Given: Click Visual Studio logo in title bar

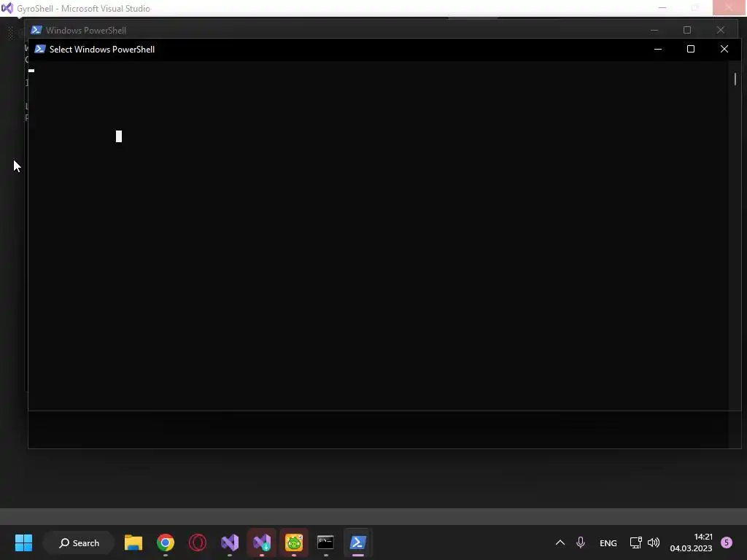Looking at the screenshot, I should (7, 8).
